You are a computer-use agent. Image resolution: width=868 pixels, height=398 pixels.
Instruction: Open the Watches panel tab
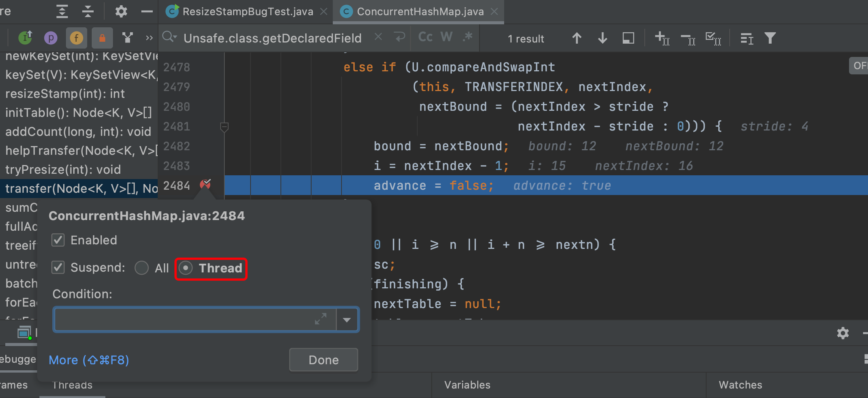[740, 385]
